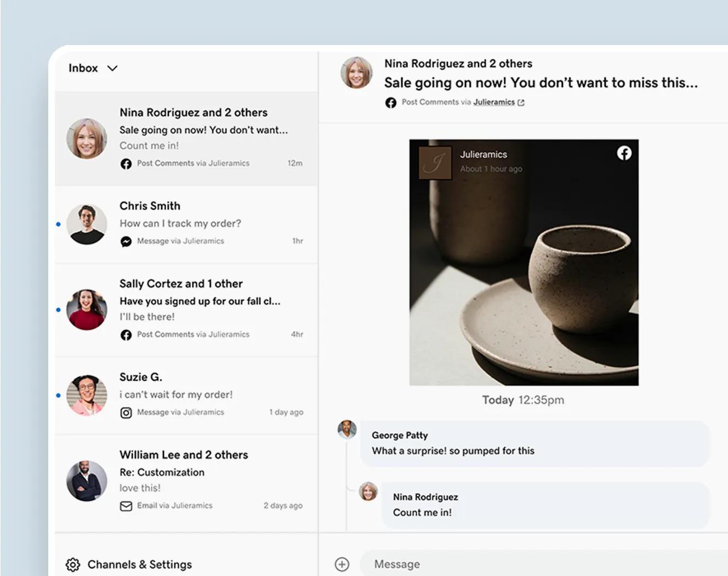This screenshot has width=728, height=576.
Task: Click the Message input field
Action: coord(544,564)
